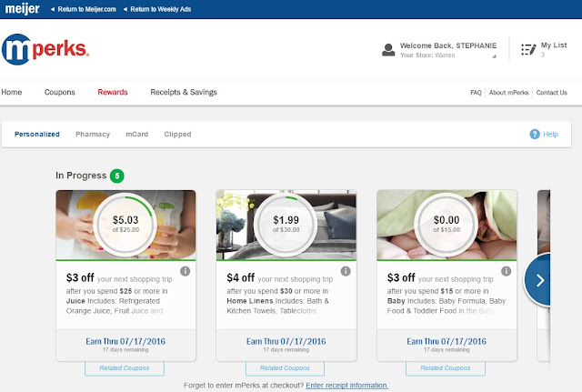Click the Return to Meijer.com back arrow

pyautogui.click(x=53, y=9)
